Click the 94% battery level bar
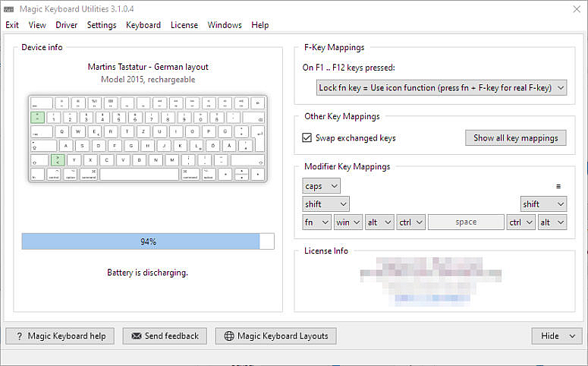This screenshot has height=366, width=588. pos(148,241)
